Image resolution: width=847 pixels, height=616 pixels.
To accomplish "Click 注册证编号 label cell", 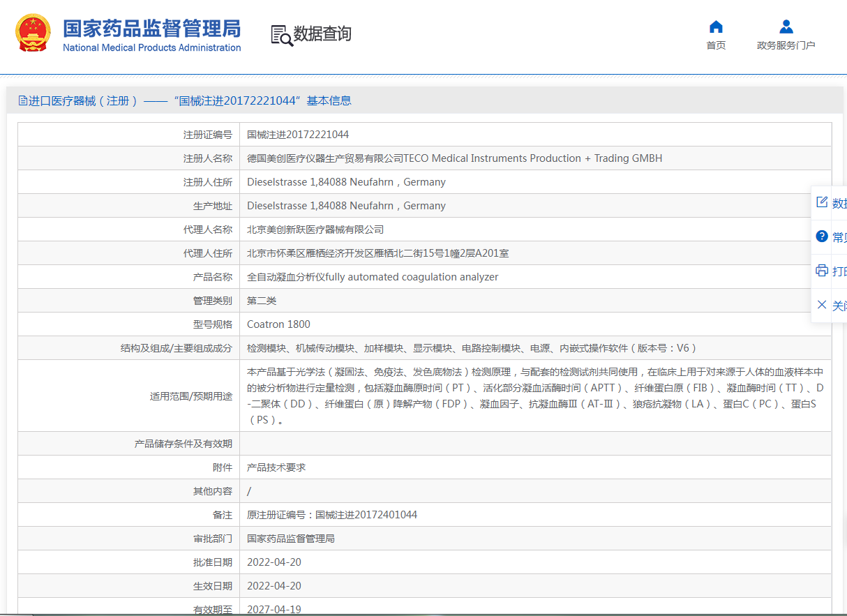I will click(x=128, y=135).
